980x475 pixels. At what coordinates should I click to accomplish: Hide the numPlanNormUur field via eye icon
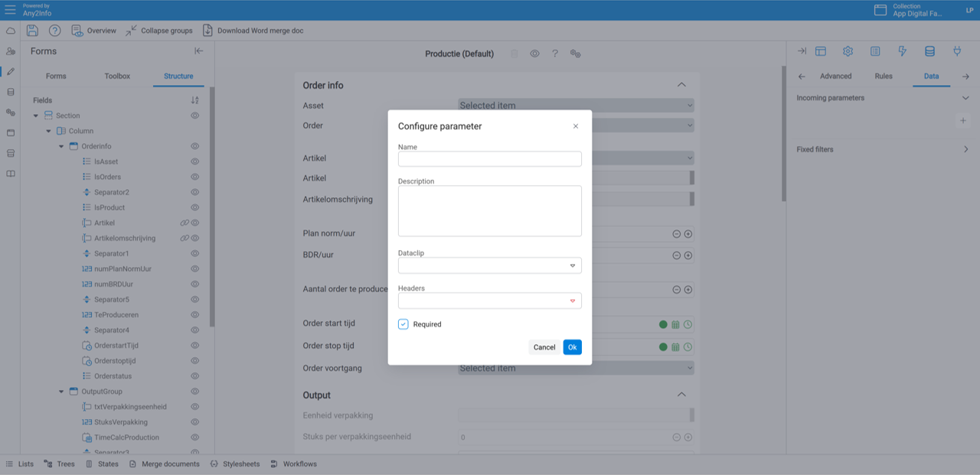(x=194, y=268)
